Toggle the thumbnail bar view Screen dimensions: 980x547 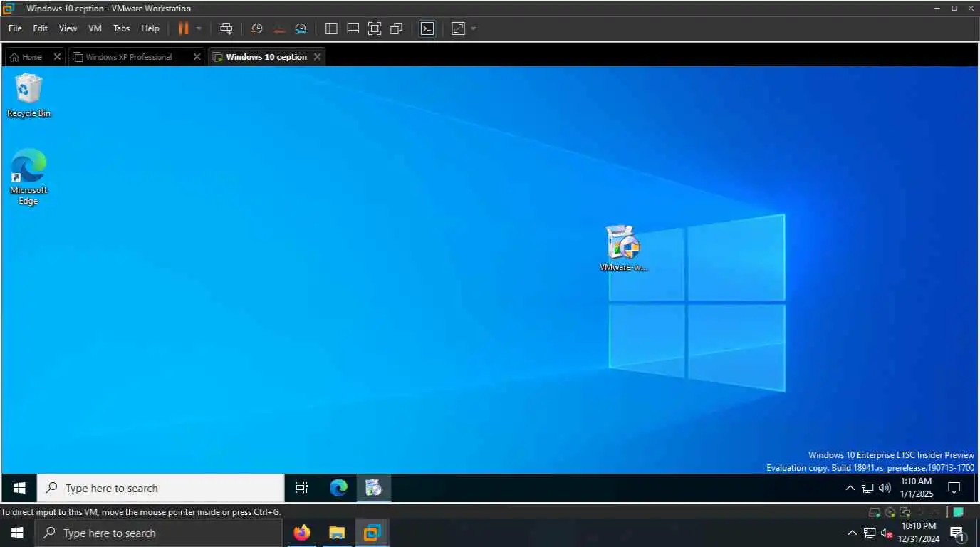click(353, 28)
